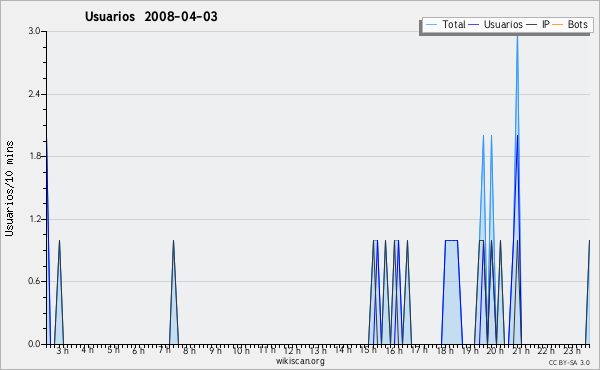Click the '12 h' x-axis label
The height and width of the screenshot is (370, 600).
(292, 350)
